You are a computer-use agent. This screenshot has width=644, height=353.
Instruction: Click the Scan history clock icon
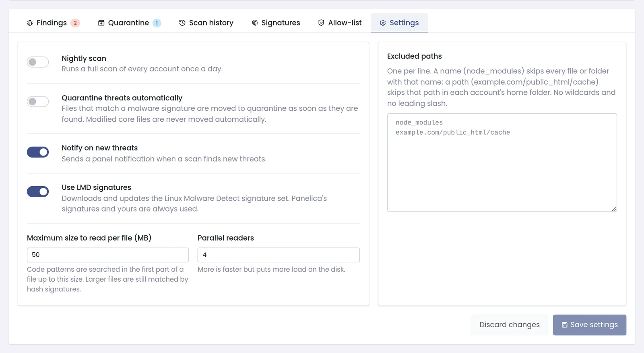[x=182, y=23]
